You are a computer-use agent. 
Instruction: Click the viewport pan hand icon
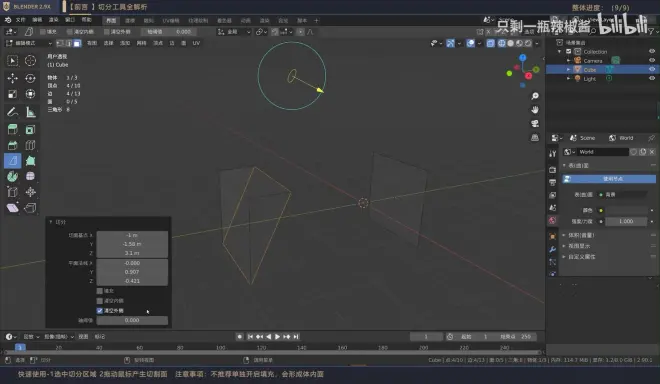tap(535, 110)
